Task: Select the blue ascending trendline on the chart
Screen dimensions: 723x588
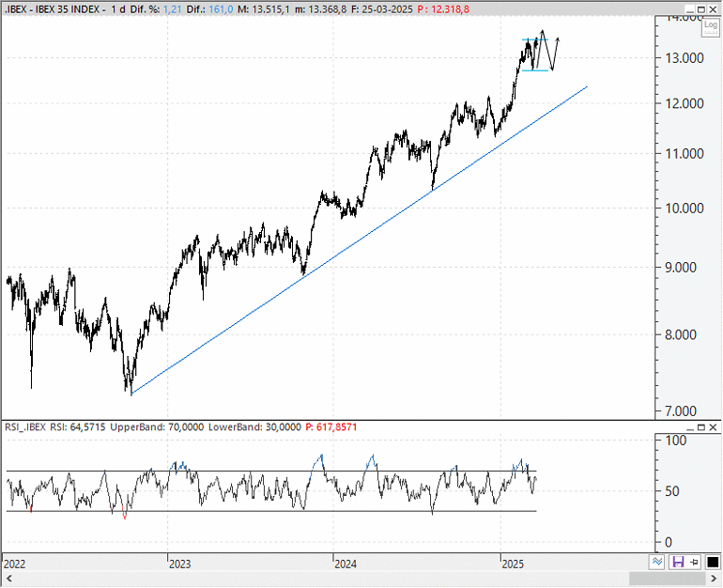Action: click(360, 240)
